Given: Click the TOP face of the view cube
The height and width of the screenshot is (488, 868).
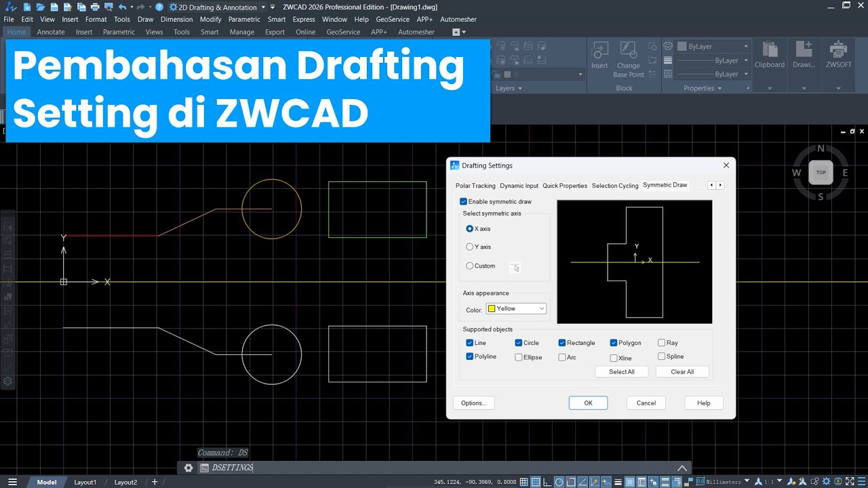Looking at the screenshot, I should [x=821, y=172].
